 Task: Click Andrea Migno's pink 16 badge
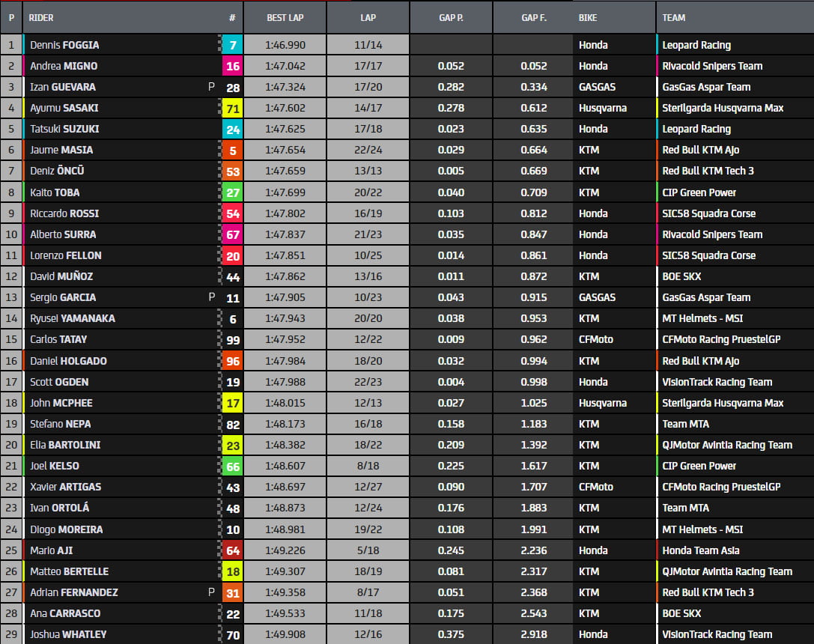coord(232,66)
